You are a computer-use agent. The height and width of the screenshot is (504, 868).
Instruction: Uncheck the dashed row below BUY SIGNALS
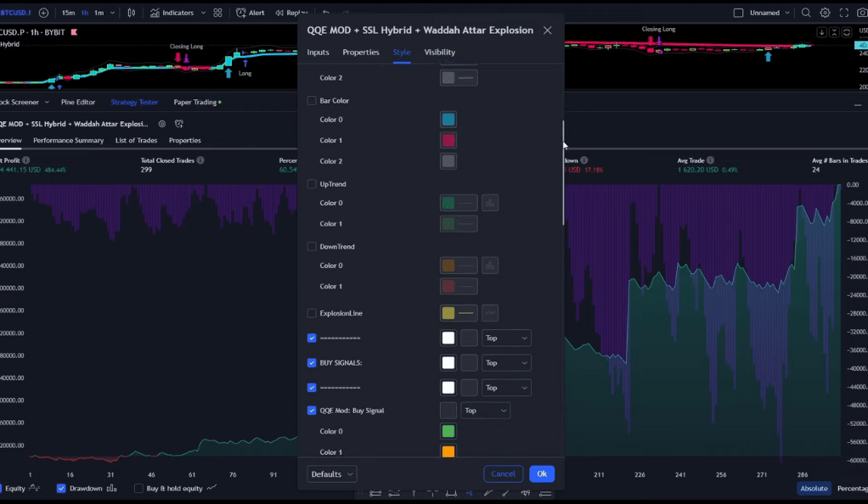click(312, 388)
